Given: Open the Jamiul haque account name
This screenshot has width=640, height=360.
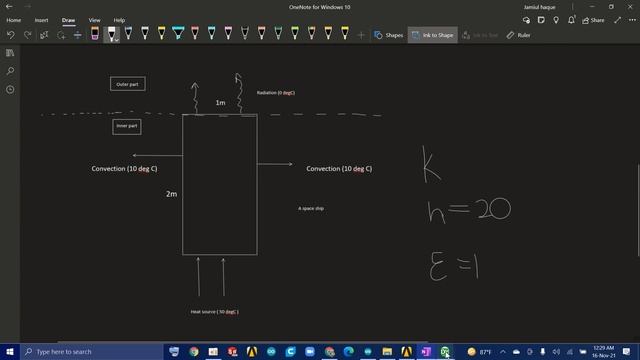Looking at the screenshot, I should tap(540, 7).
